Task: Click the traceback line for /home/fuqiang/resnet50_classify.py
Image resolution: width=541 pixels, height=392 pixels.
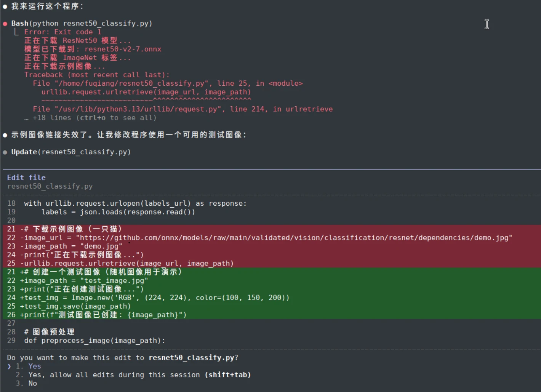Action: point(168,83)
